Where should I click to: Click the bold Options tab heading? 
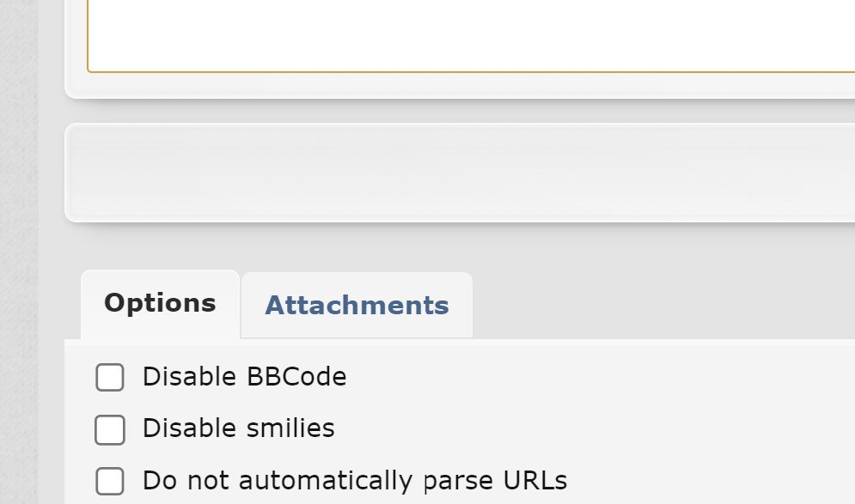click(160, 303)
